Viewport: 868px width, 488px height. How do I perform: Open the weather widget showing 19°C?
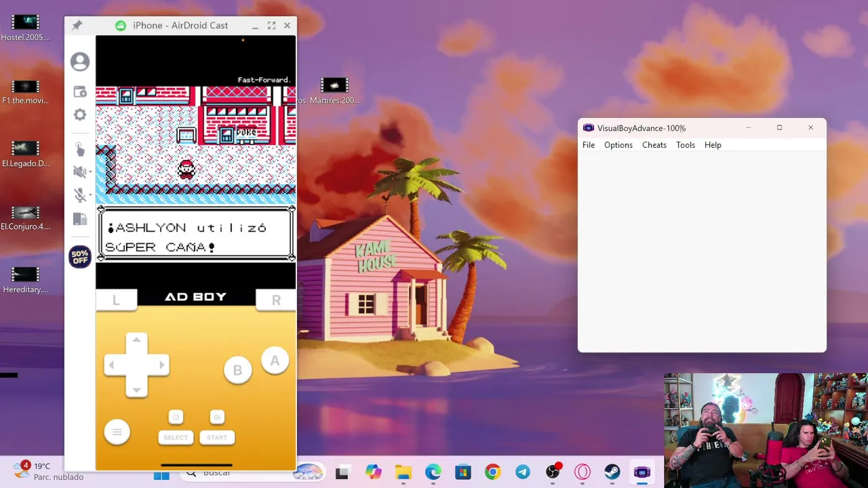[47, 471]
